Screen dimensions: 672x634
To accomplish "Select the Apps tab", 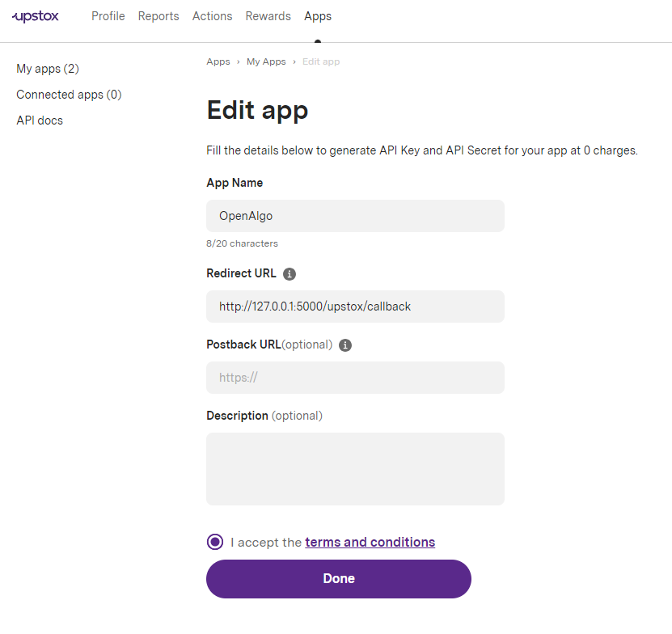I will coord(318,16).
